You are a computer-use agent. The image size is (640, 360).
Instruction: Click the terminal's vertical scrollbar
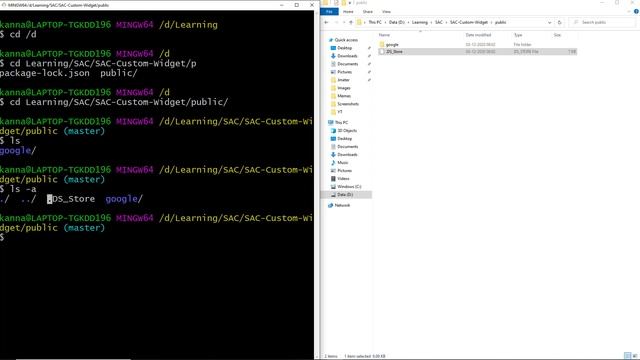[x=317, y=184]
